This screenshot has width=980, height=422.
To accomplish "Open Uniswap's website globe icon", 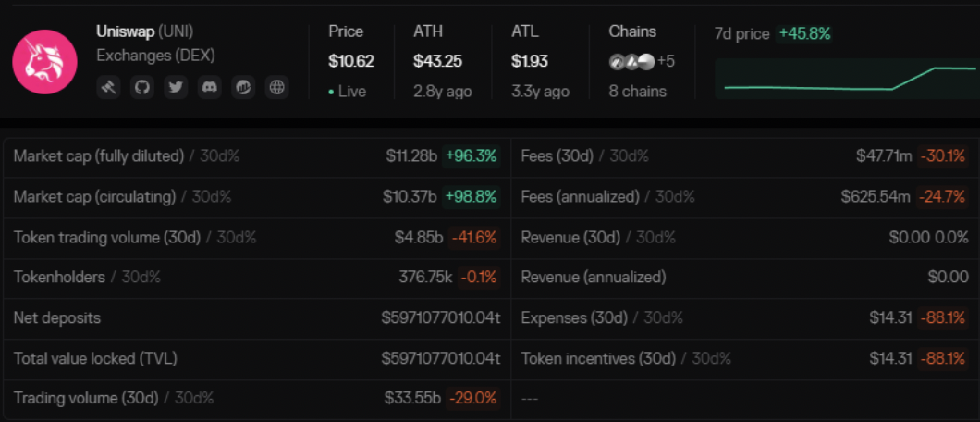I will (276, 87).
